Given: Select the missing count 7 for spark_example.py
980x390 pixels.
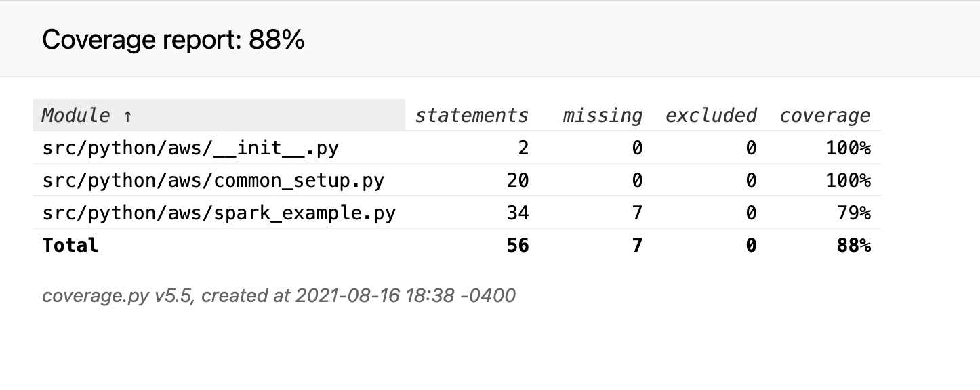Looking at the screenshot, I should 637,213.
